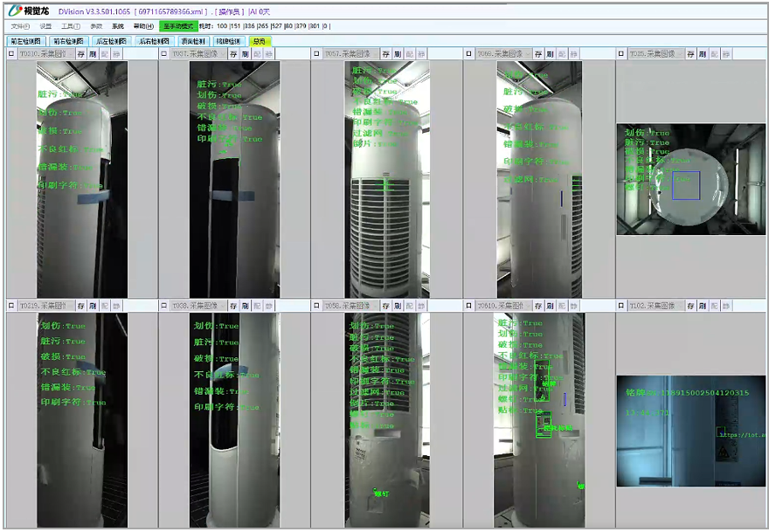Tick the checkbox on the T0210 panel header
This screenshot has height=532, width=769.
(x=10, y=54)
